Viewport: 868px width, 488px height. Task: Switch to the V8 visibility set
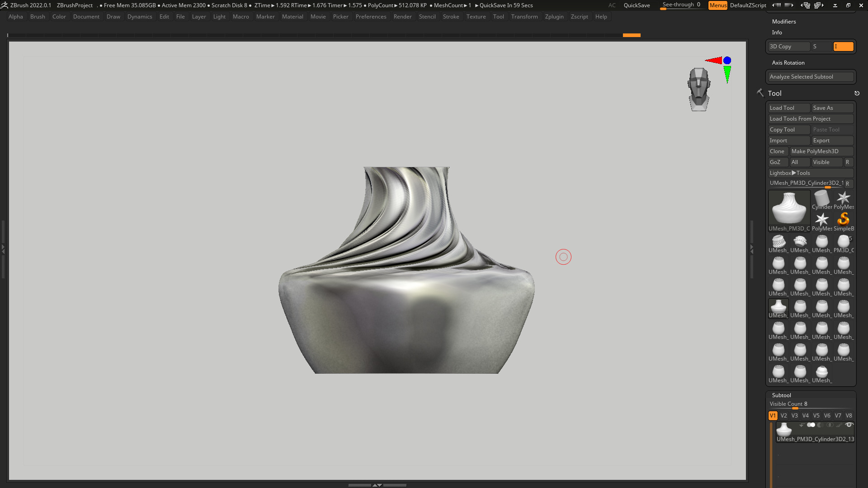(x=849, y=416)
